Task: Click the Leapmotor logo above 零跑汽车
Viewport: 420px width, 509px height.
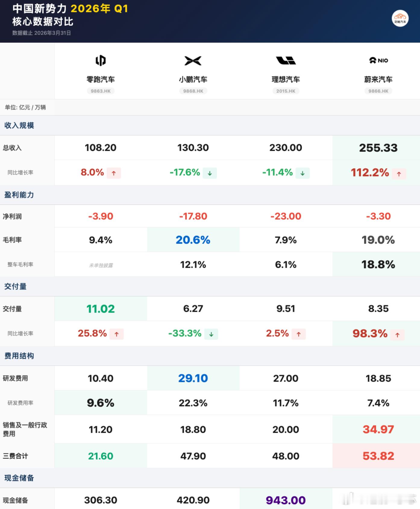Action: click(101, 61)
